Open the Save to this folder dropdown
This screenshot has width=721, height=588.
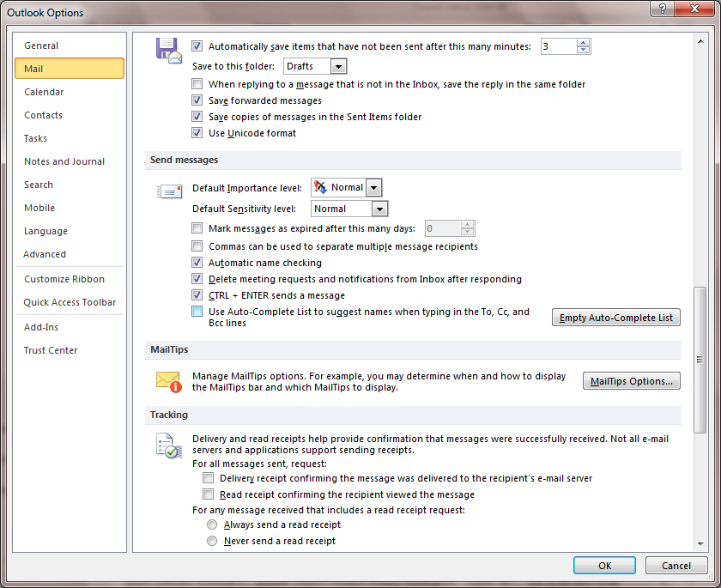[338, 66]
